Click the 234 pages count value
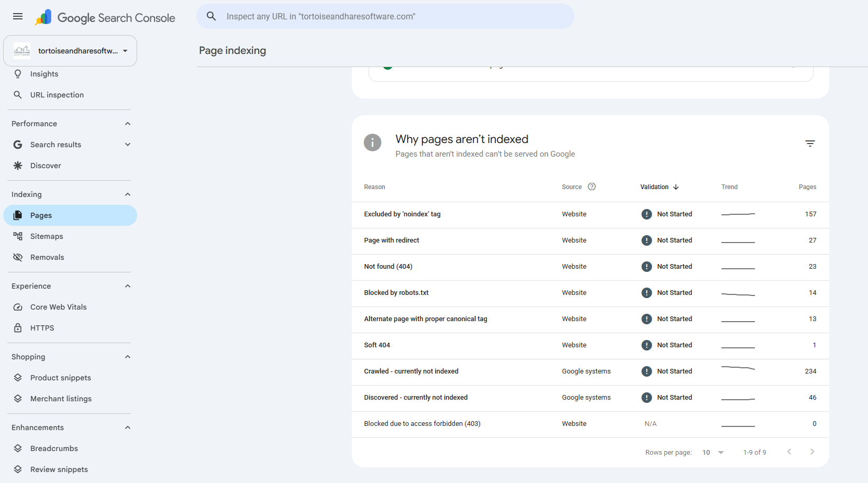This screenshot has height=483, width=868. [810, 371]
